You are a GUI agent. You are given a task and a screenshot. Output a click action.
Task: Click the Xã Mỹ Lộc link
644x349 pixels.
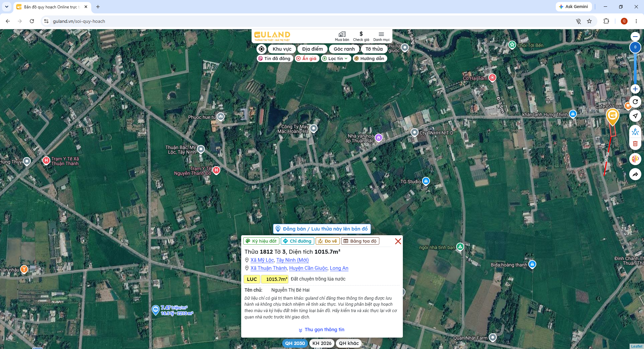[262, 260]
